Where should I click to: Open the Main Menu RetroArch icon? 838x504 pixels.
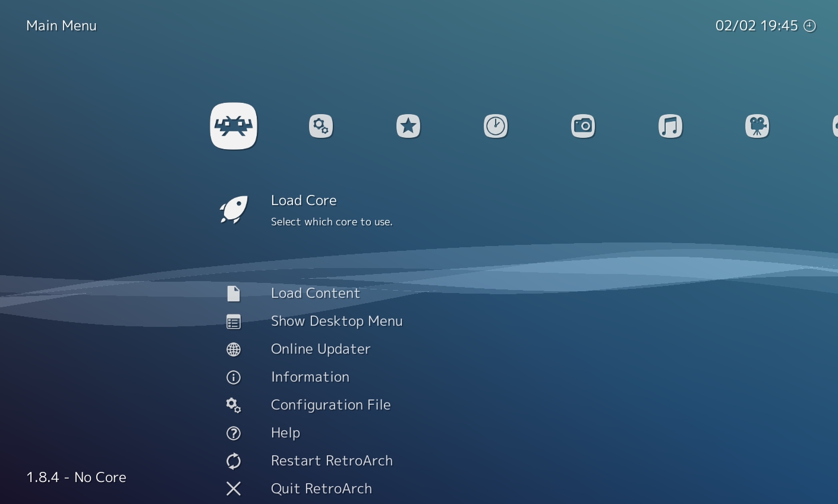coord(234,125)
